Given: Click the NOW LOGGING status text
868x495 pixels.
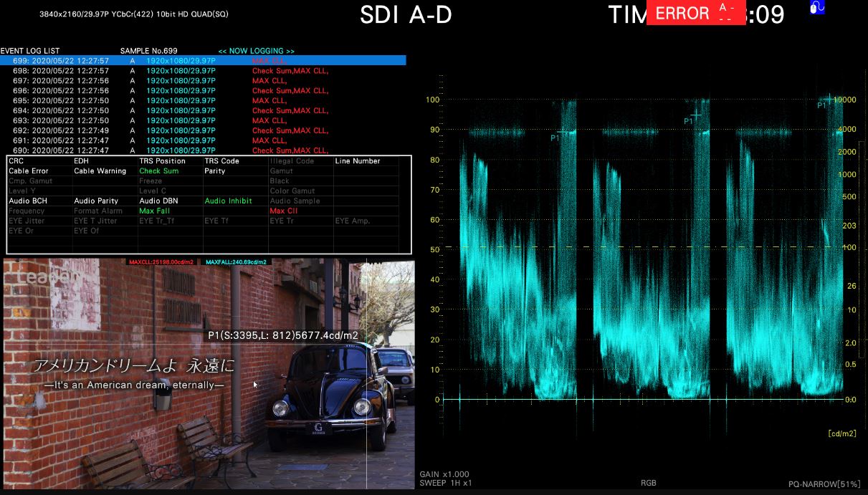Looking at the screenshot, I should coord(256,52).
